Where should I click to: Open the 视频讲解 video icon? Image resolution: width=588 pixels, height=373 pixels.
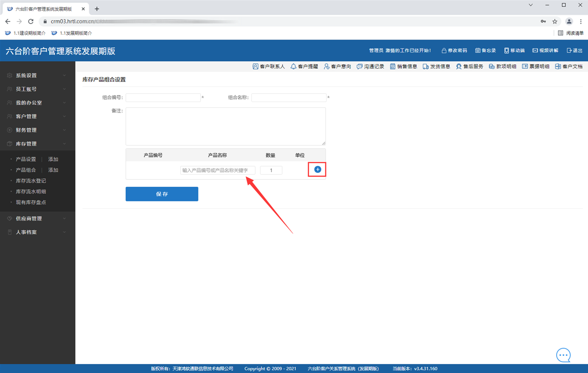tap(535, 50)
